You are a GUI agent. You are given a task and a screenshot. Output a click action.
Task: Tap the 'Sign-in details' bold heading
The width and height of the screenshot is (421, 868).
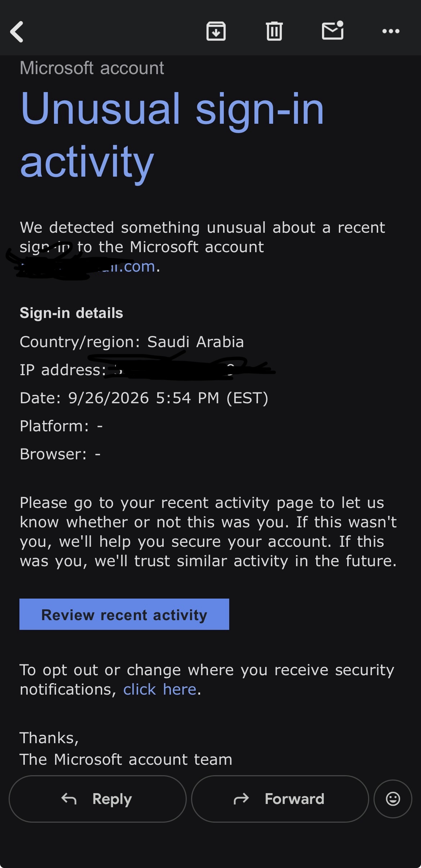pyautogui.click(x=71, y=313)
